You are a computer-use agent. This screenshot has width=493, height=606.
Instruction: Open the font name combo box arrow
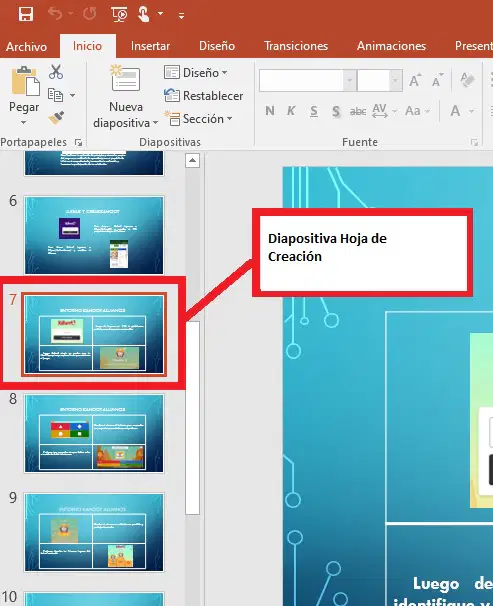349,81
